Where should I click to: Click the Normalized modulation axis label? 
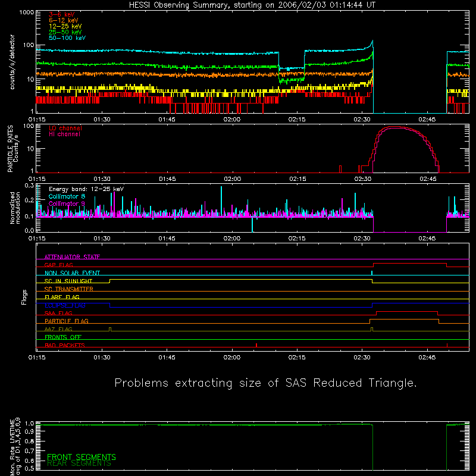(x=14, y=208)
